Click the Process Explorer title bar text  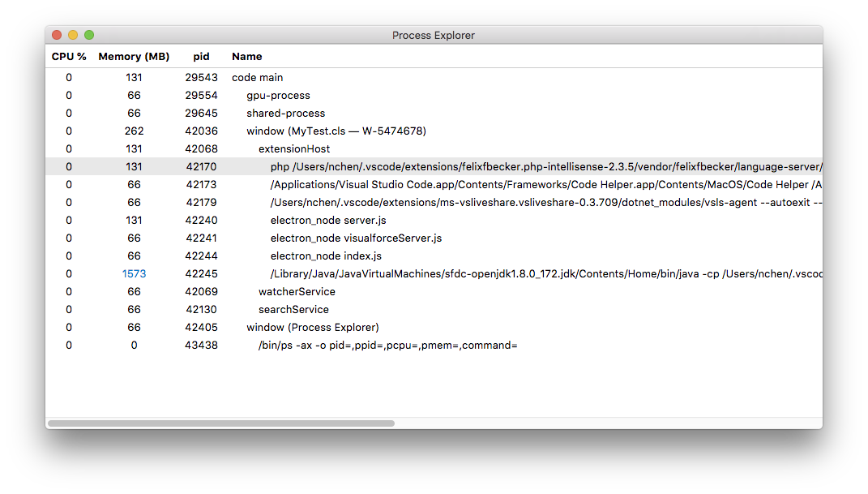(434, 36)
